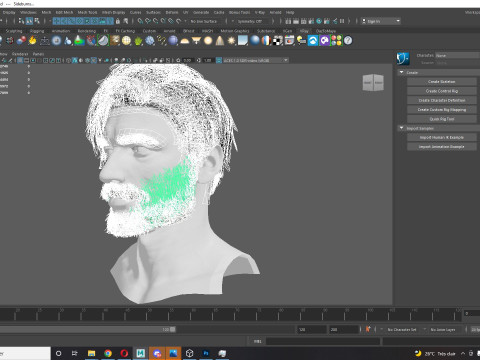
Task: Open the Sign In dropdown
Action: tap(381, 21)
